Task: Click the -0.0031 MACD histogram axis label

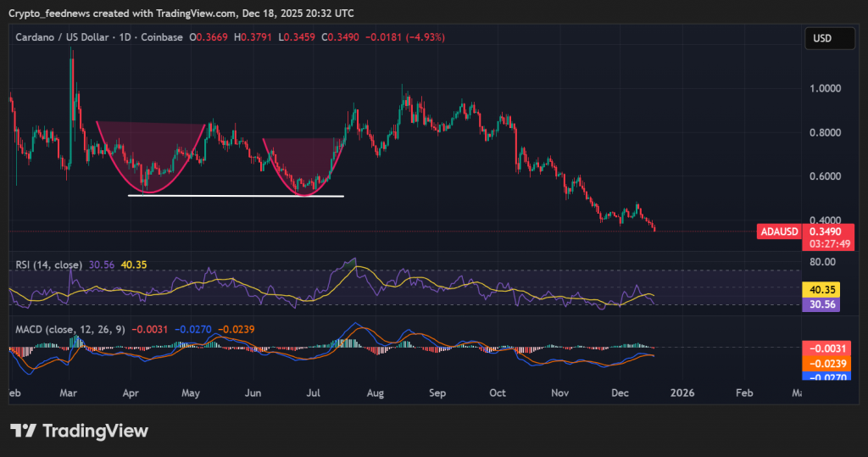Action: tap(827, 348)
